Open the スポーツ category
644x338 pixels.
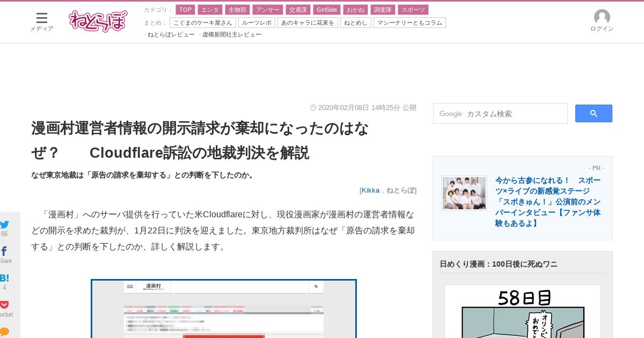[x=413, y=10]
